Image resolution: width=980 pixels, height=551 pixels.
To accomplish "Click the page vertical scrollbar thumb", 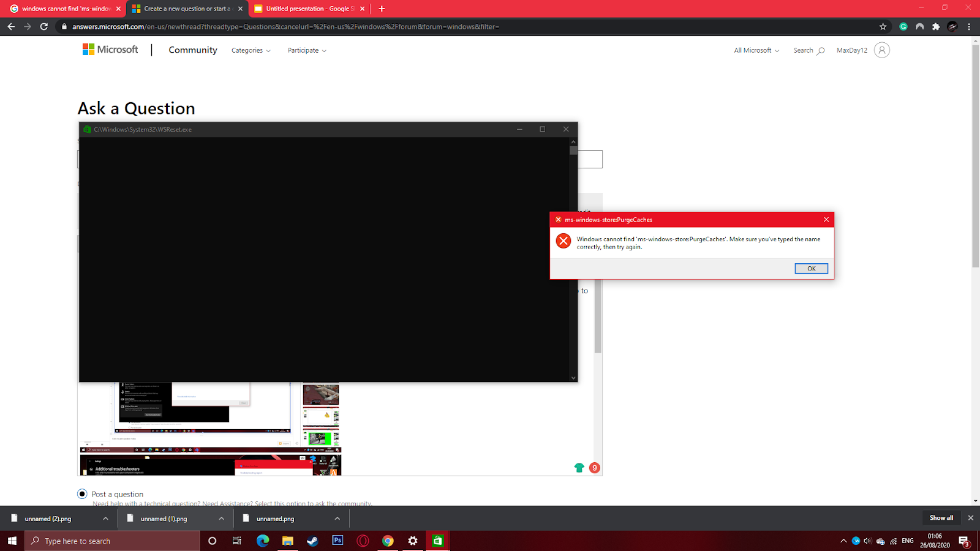I will (x=976, y=156).
